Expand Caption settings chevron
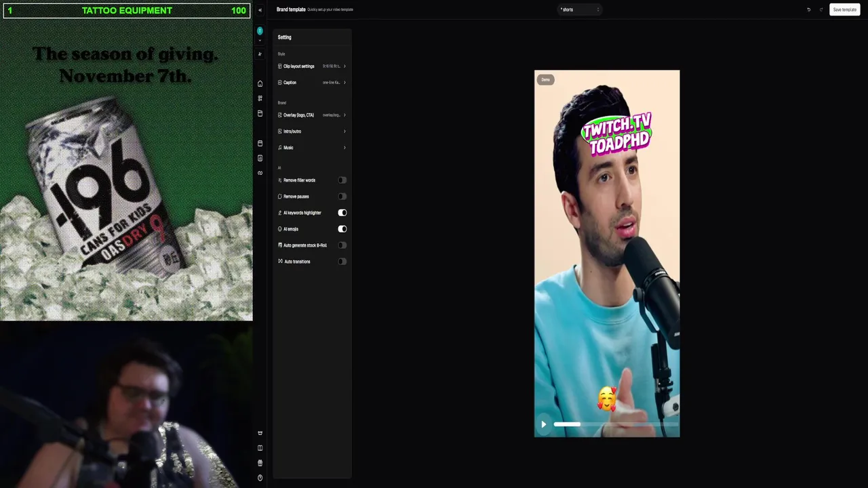This screenshot has height=488, width=868. click(x=344, y=83)
